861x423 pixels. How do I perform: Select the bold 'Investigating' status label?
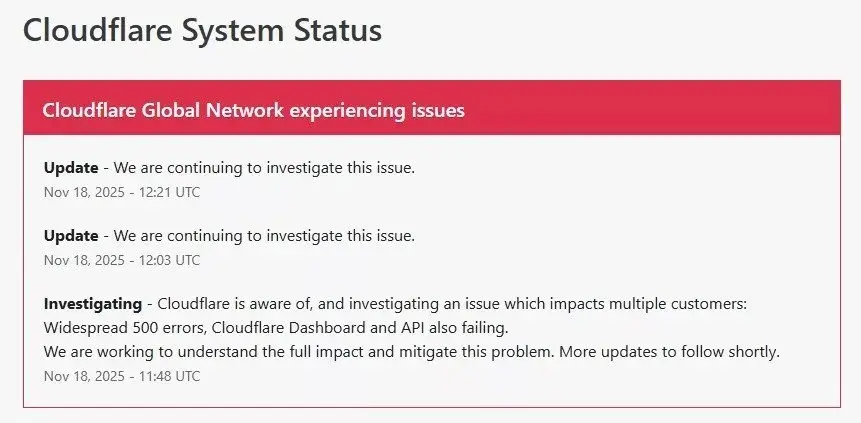[94, 302]
